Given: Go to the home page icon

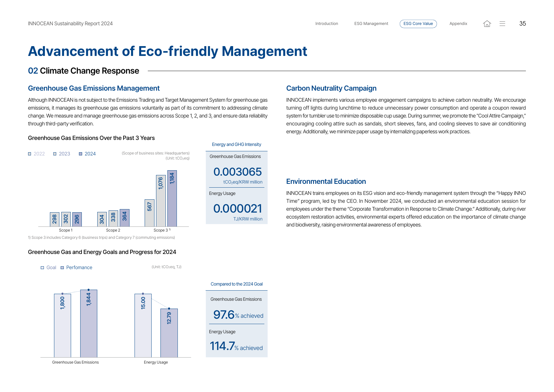Looking at the screenshot, I should (487, 24).
